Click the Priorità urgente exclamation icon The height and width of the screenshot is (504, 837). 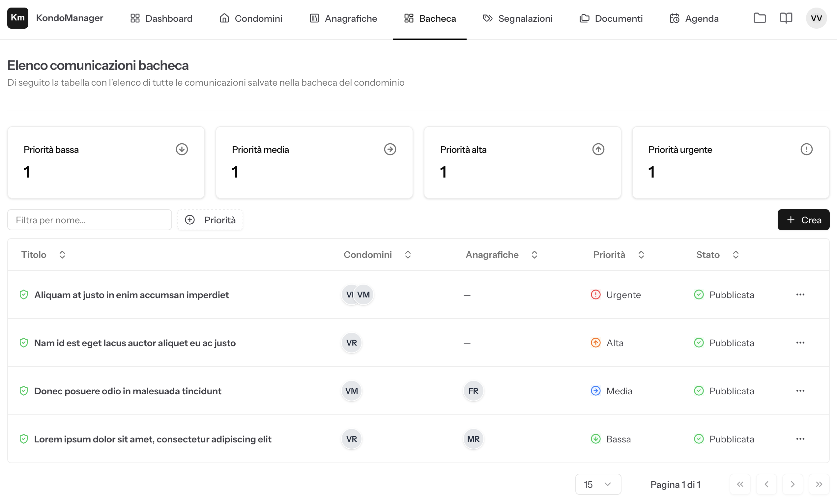(806, 150)
